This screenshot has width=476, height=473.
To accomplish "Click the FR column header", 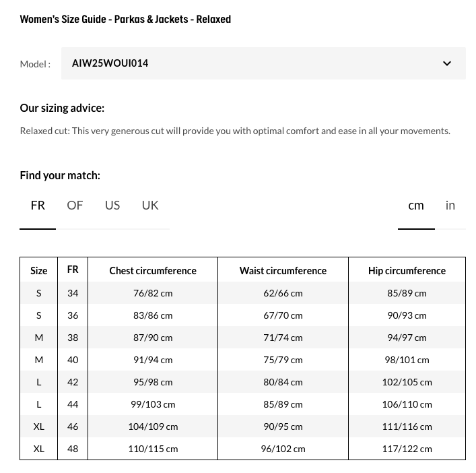I will click(73, 270).
